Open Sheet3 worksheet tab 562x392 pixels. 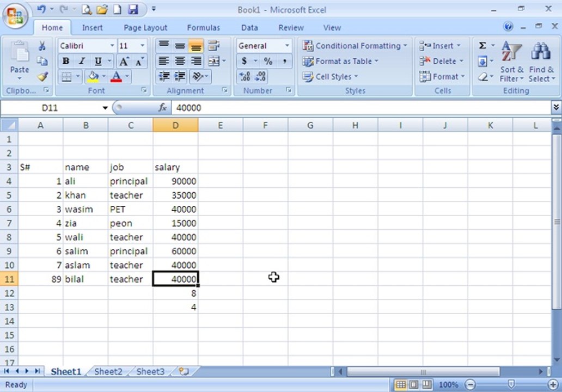(x=150, y=371)
